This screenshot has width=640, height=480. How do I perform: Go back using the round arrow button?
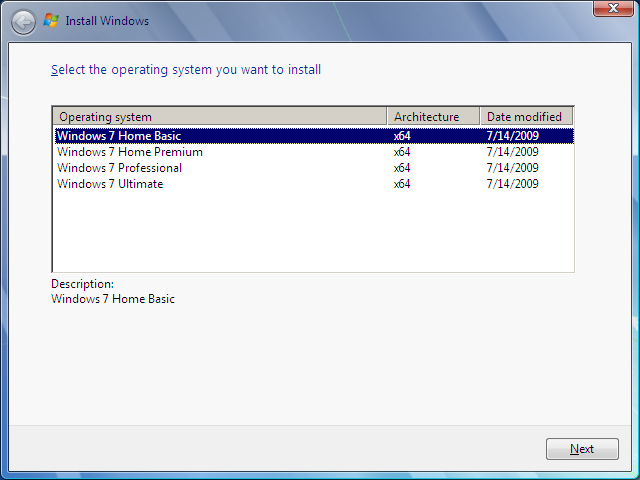[23, 22]
